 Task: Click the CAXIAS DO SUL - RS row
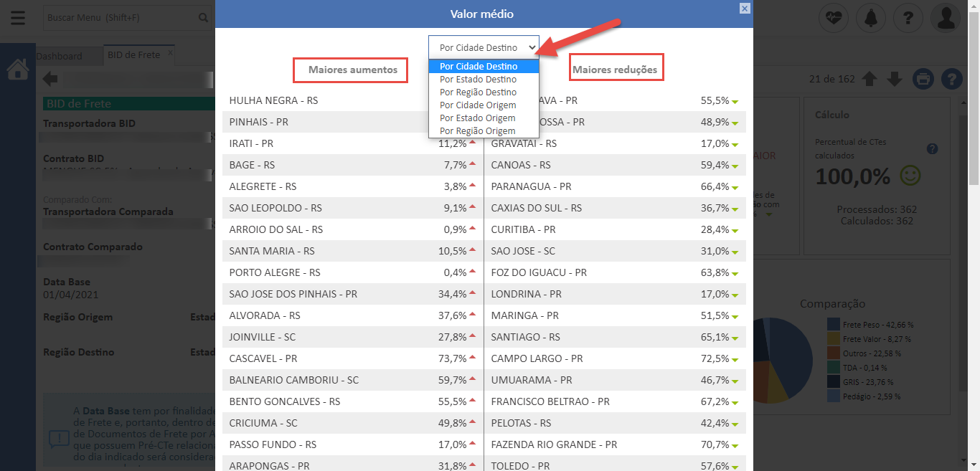[x=616, y=208]
